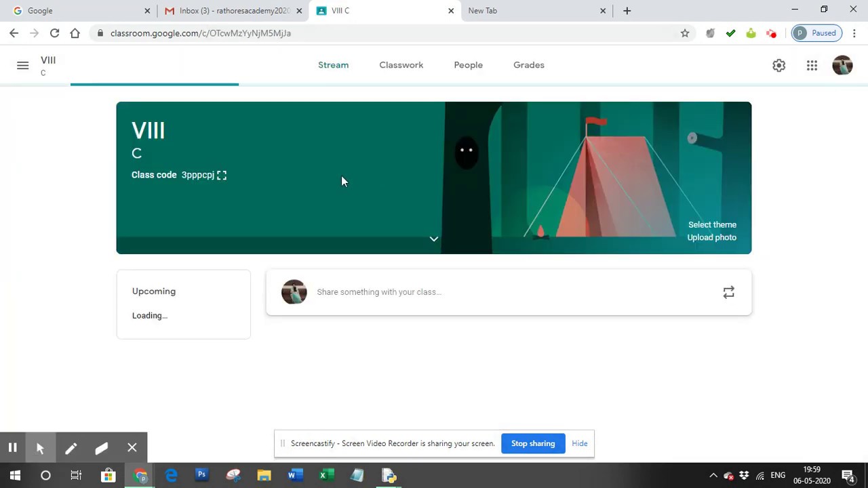This screenshot has height=488, width=868.
Task: Open Word from the taskbar
Action: pos(294,476)
